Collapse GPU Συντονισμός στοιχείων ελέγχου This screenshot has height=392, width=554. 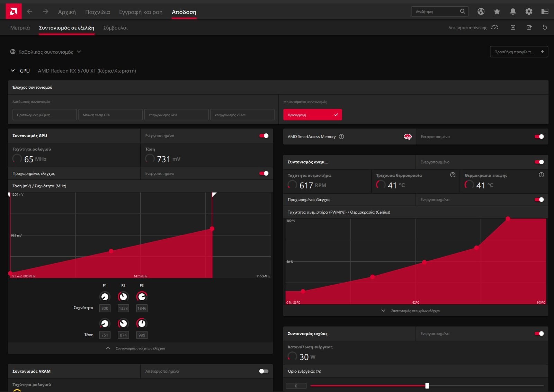click(x=136, y=348)
